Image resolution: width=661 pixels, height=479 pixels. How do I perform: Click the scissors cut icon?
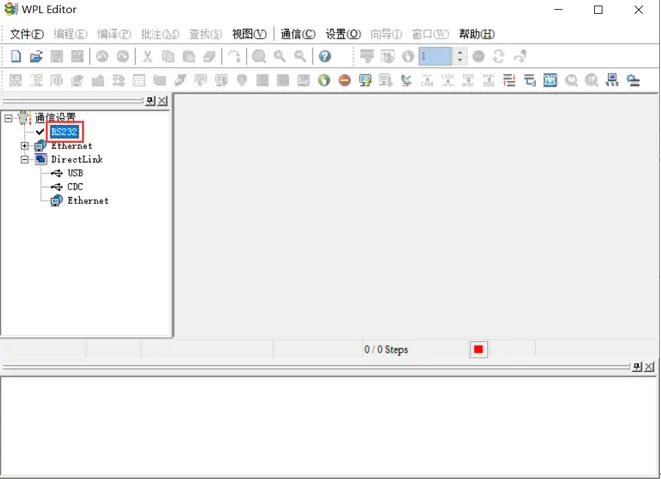tap(147, 56)
